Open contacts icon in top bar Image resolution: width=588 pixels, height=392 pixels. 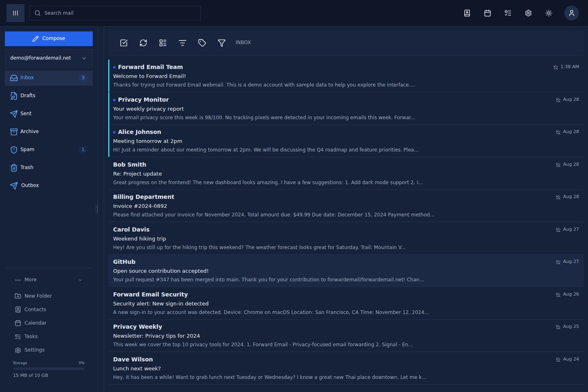click(x=467, y=13)
